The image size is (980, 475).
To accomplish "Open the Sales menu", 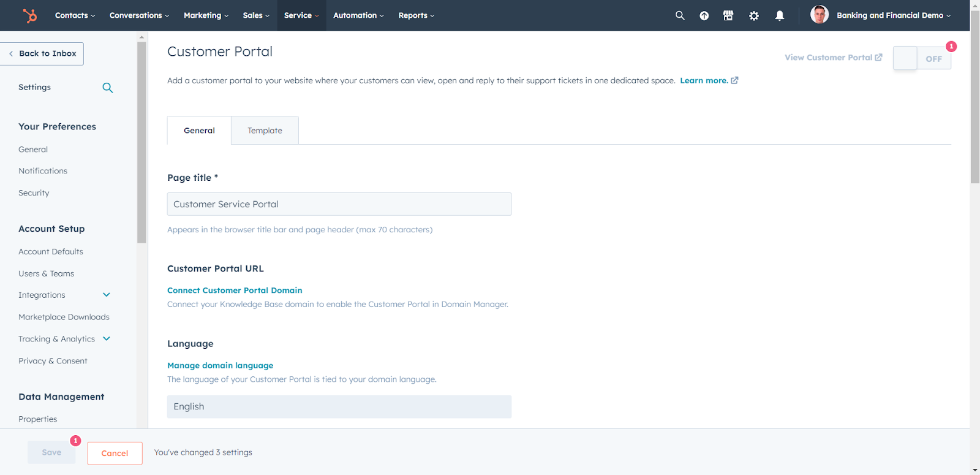I will pyautogui.click(x=256, y=15).
